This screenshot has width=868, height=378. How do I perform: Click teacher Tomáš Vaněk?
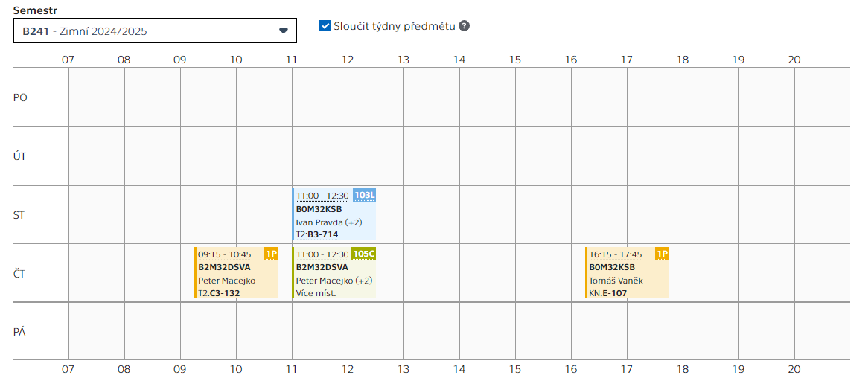point(616,281)
